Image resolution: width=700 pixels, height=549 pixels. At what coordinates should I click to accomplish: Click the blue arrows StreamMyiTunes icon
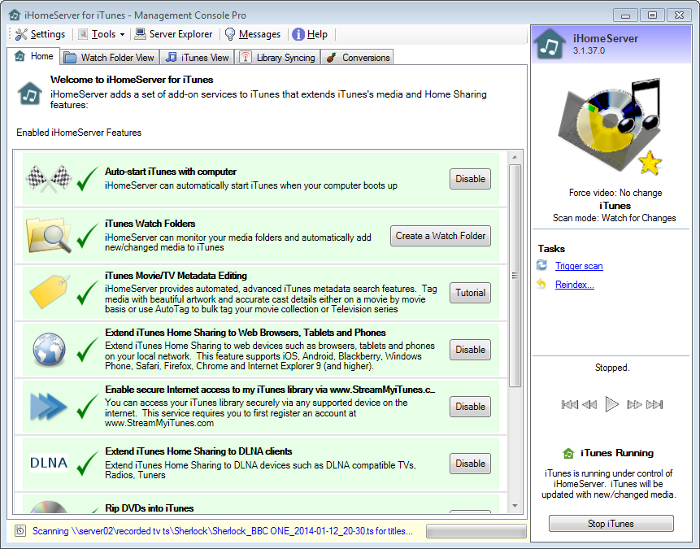48,407
